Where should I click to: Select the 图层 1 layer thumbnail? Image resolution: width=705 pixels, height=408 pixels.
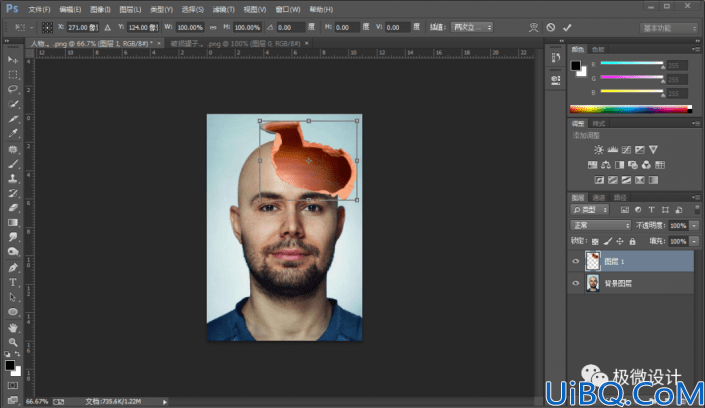click(x=593, y=261)
